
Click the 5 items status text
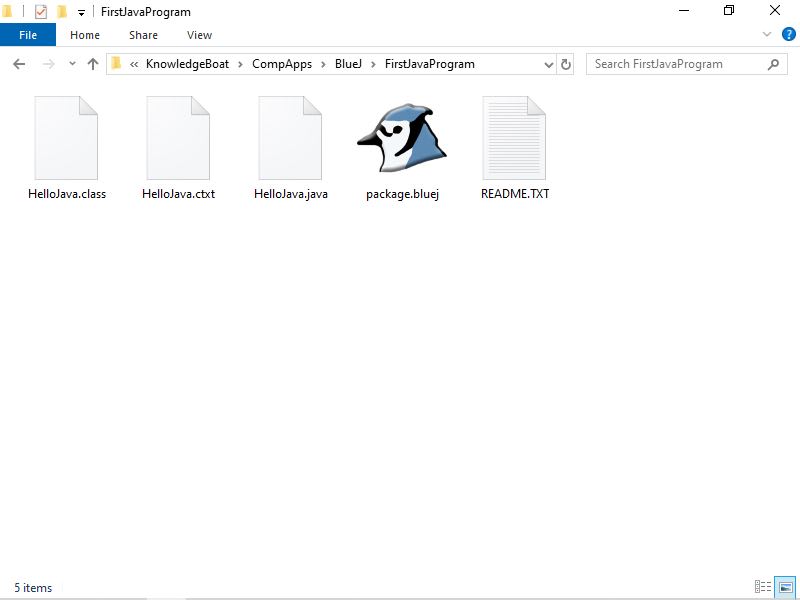[x=33, y=588]
